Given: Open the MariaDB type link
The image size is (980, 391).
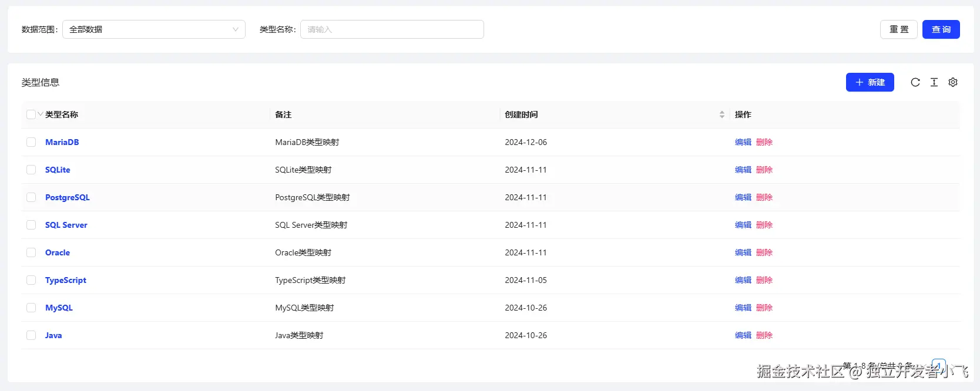Looking at the screenshot, I should click(62, 142).
